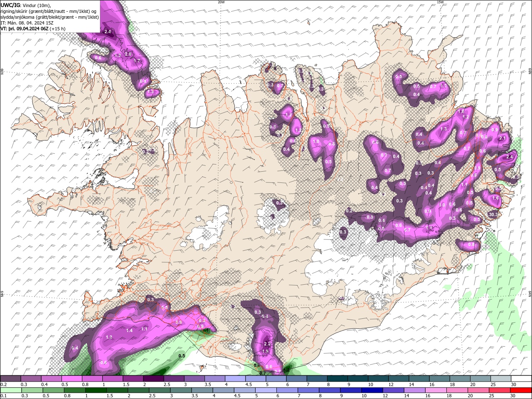Select upper scale swatch between 0.2 and 0.3
The height and width of the screenshot is (399, 532).
11,379
